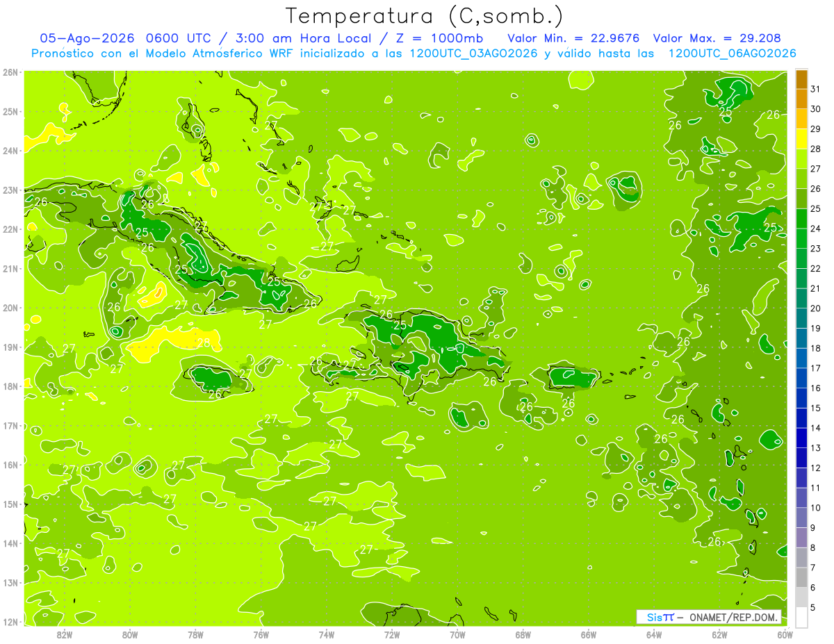Pick the blue colorbar segment between 15 and 16
This screenshot has height=644, width=834.
(x=801, y=398)
